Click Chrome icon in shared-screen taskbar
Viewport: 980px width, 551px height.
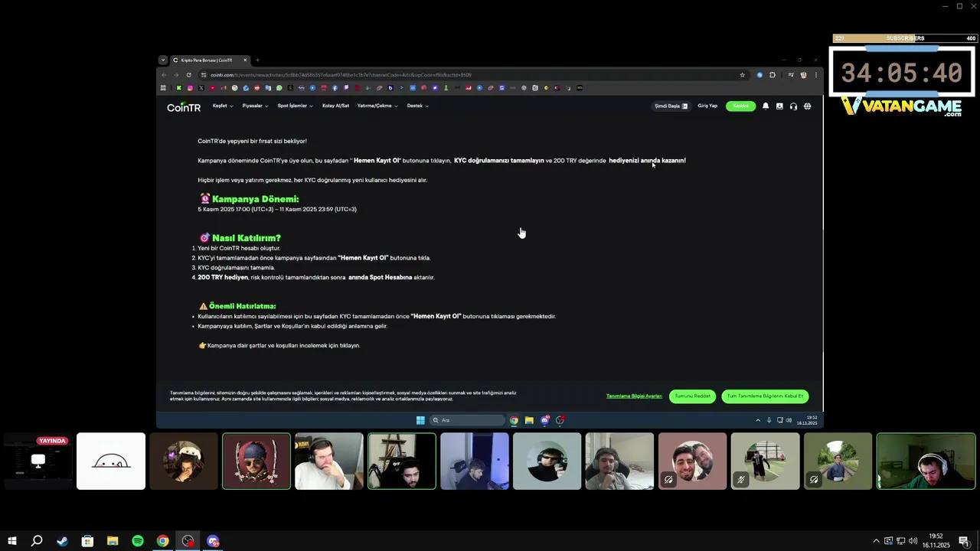click(x=514, y=420)
